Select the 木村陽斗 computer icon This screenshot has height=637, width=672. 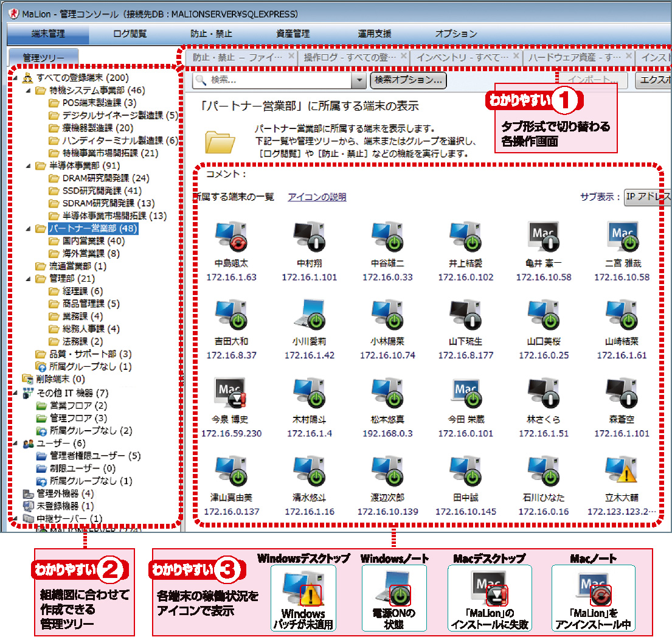coord(309,392)
